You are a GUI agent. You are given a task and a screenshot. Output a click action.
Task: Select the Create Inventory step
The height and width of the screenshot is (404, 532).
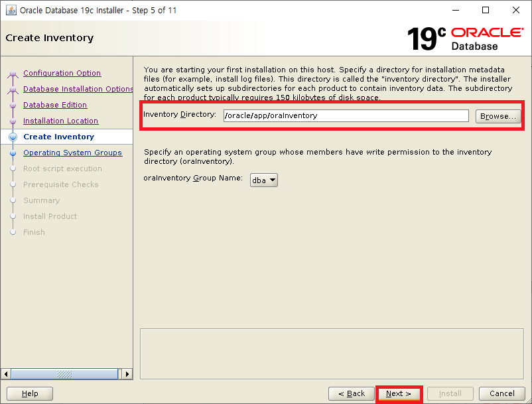58,137
